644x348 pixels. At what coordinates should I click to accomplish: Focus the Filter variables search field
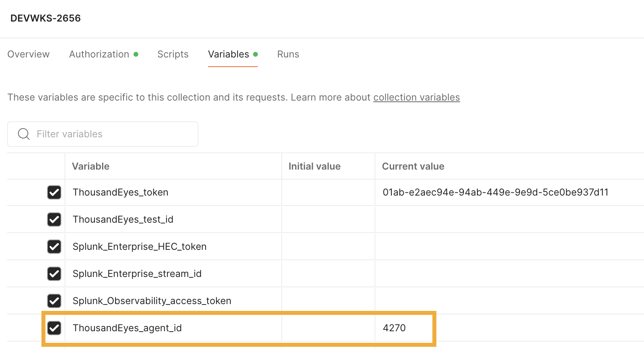click(103, 134)
